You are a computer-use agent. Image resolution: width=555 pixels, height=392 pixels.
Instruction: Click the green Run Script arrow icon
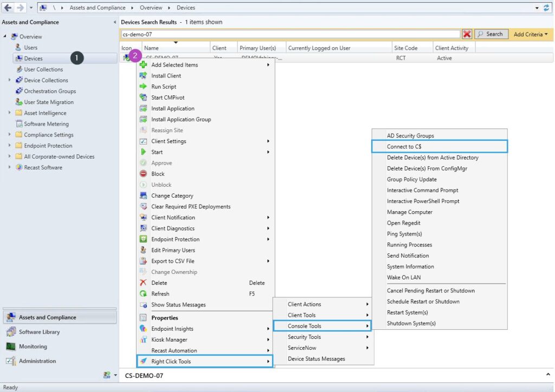point(143,87)
